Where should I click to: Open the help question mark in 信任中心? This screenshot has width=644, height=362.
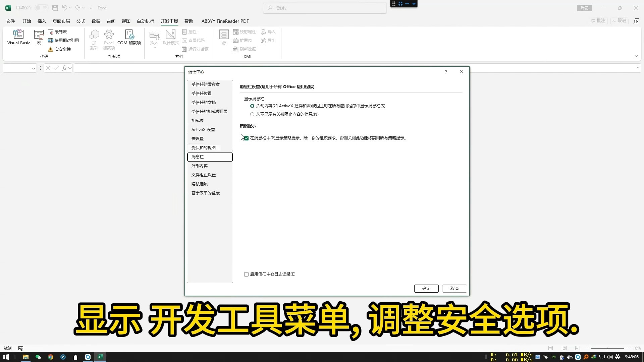pos(446,72)
